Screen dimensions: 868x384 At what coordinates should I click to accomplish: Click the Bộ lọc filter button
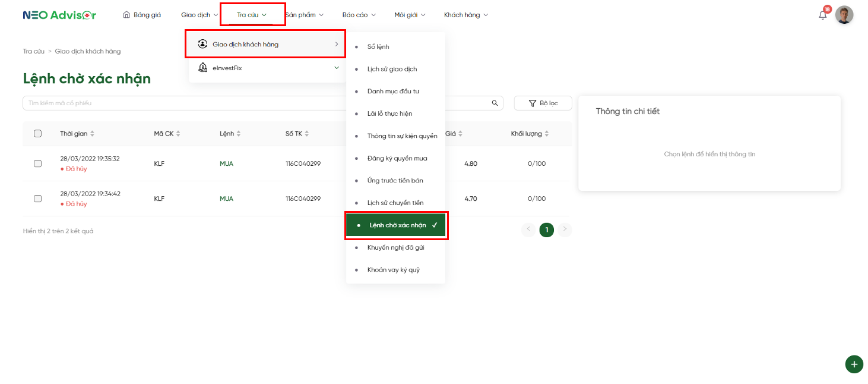(x=543, y=103)
